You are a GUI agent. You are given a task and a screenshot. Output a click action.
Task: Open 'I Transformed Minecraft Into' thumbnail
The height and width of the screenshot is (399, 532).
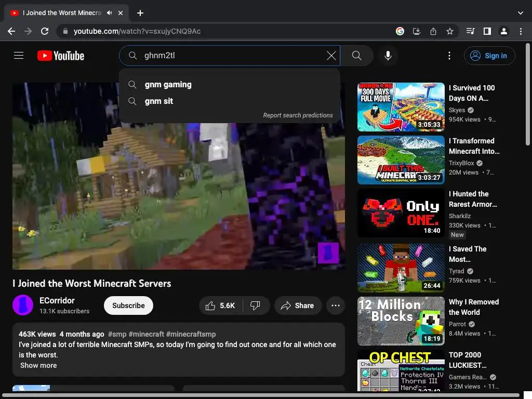401,160
